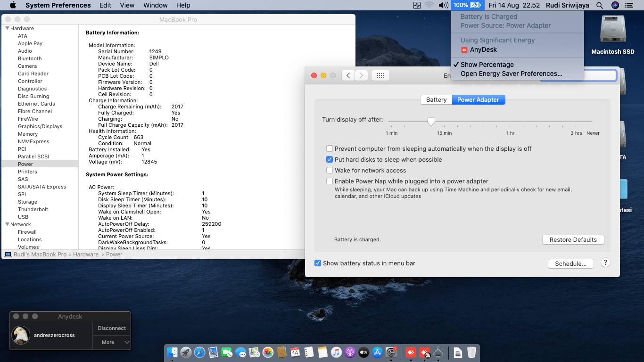644x362 pixels.
Task: Open Contacts book icon in Dock
Action: (281, 352)
